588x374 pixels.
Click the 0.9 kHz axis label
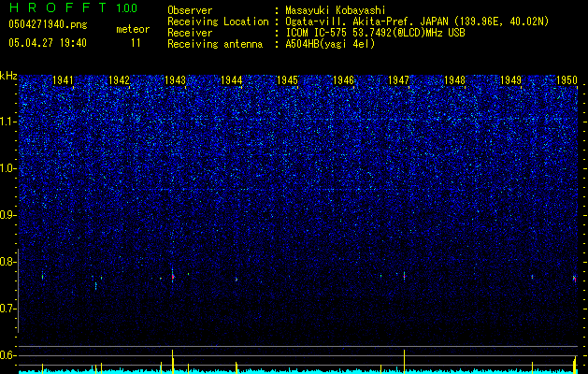click(x=8, y=215)
